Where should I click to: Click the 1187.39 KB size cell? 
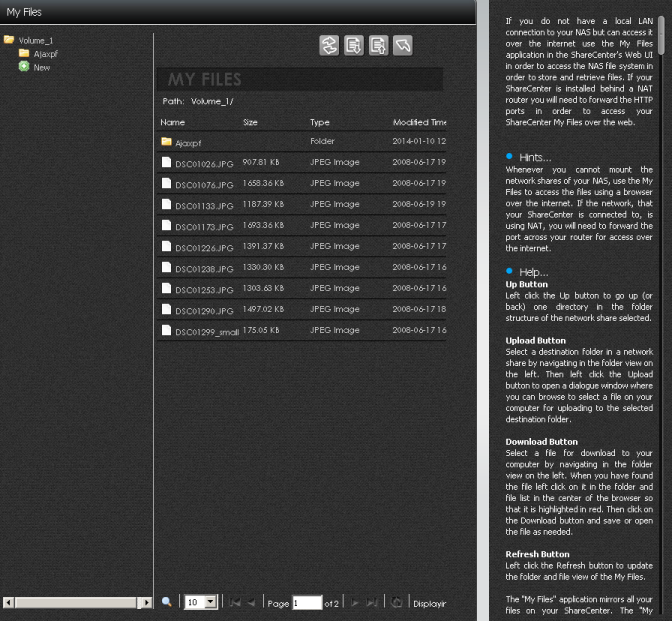point(263,204)
